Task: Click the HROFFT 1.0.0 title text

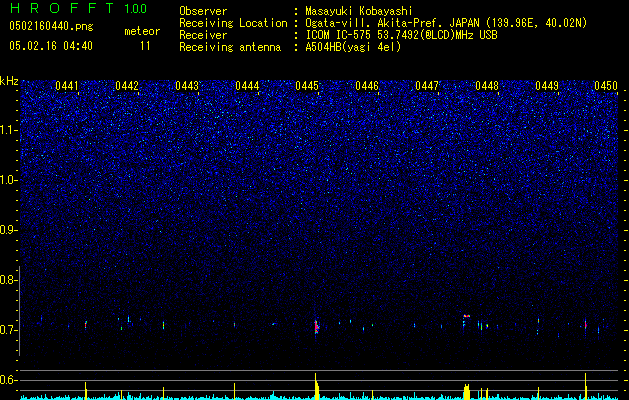Action: click(79, 8)
